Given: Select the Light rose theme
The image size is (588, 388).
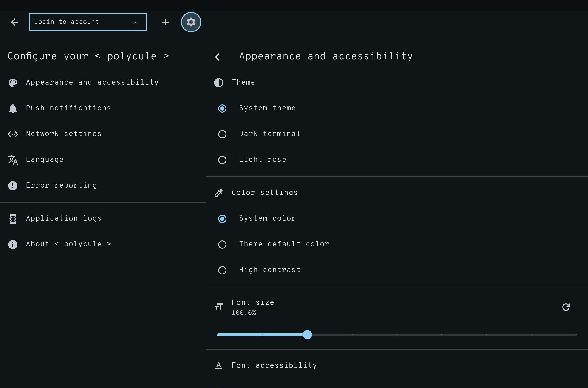Looking at the screenshot, I should coord(222,160).
